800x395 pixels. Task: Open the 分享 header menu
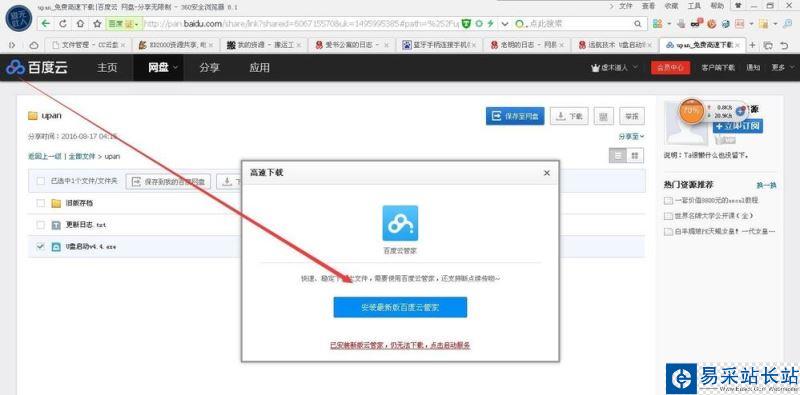pos(209,67)
